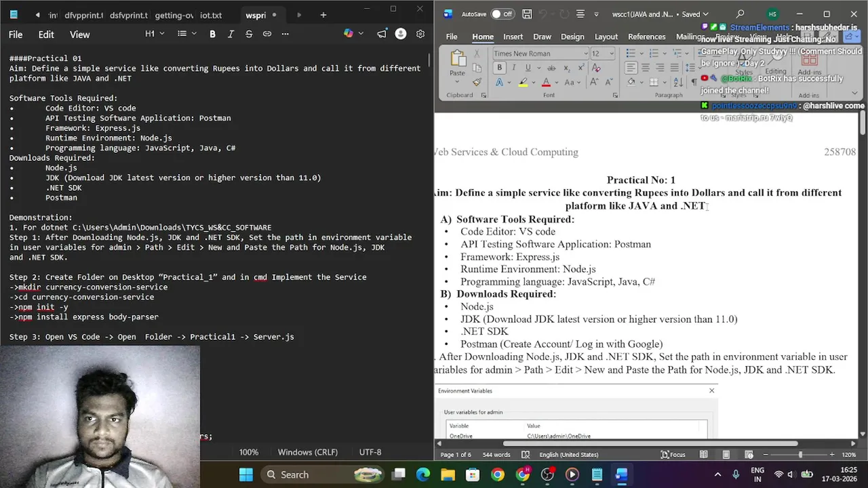Open Notepad account profile icon
This screenshot has height=488, width=868.
[x=401, y=34]
